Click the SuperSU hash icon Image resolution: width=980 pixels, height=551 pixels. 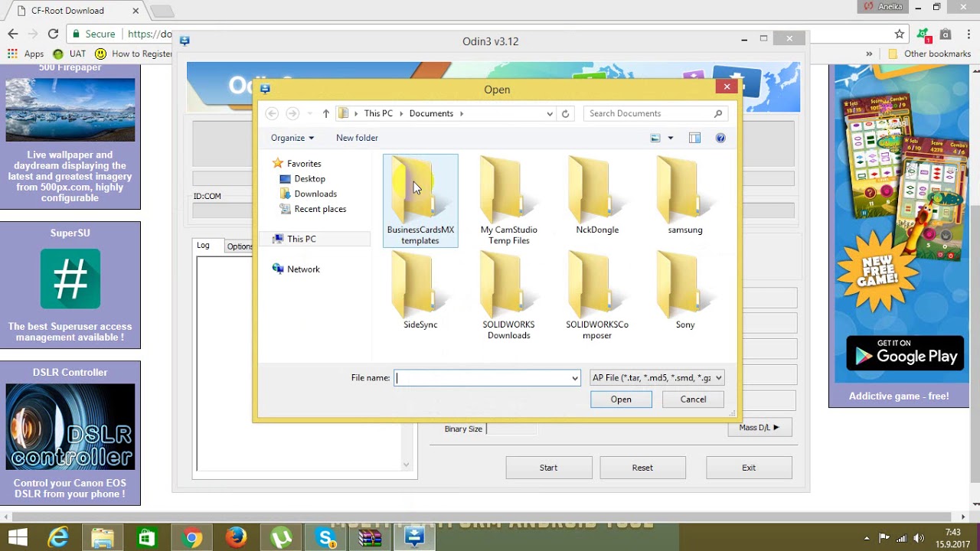[70, 279]
